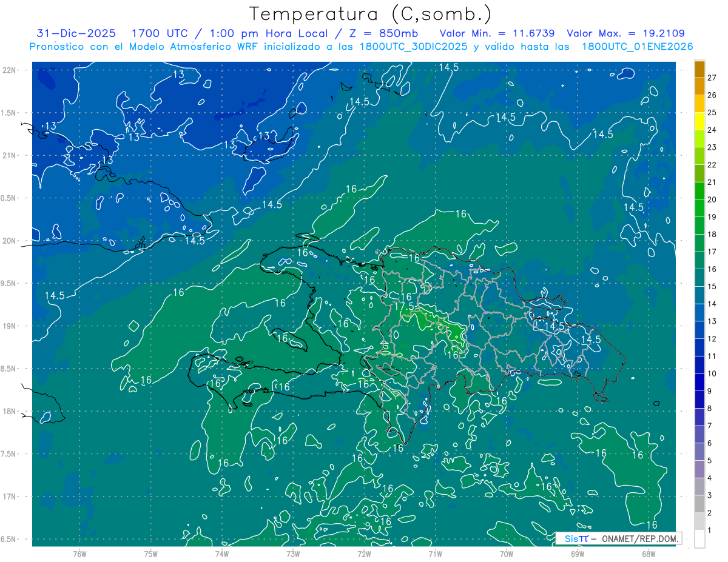Viewport: 728px width, 562px height.
Task: Click the "17.5" contour label over Hispaniola
Action: (403, 307)
